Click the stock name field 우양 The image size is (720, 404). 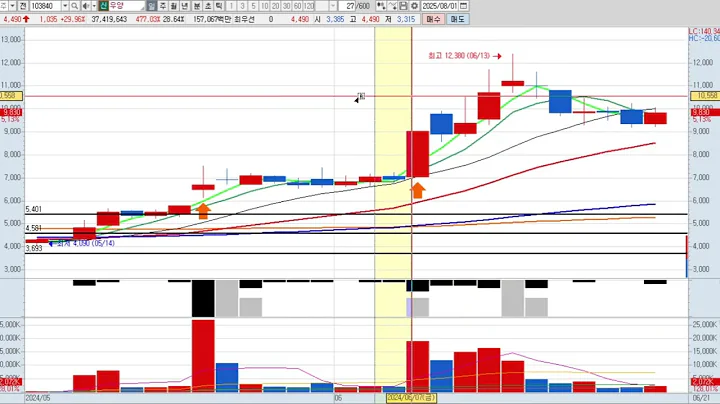tap(126, 6)
